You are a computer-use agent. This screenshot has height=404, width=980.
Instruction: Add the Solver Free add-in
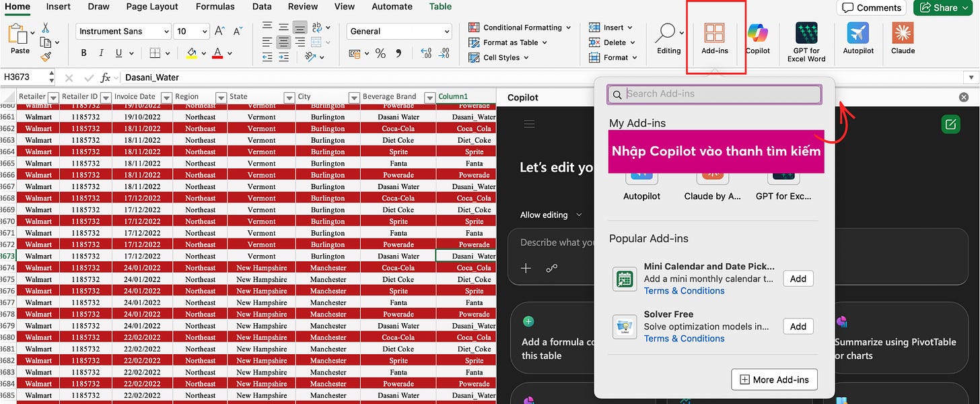pos(798,327)
